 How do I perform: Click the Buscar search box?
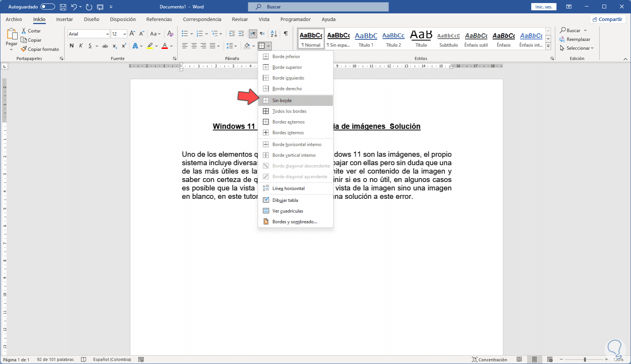(x=318, y=7)
